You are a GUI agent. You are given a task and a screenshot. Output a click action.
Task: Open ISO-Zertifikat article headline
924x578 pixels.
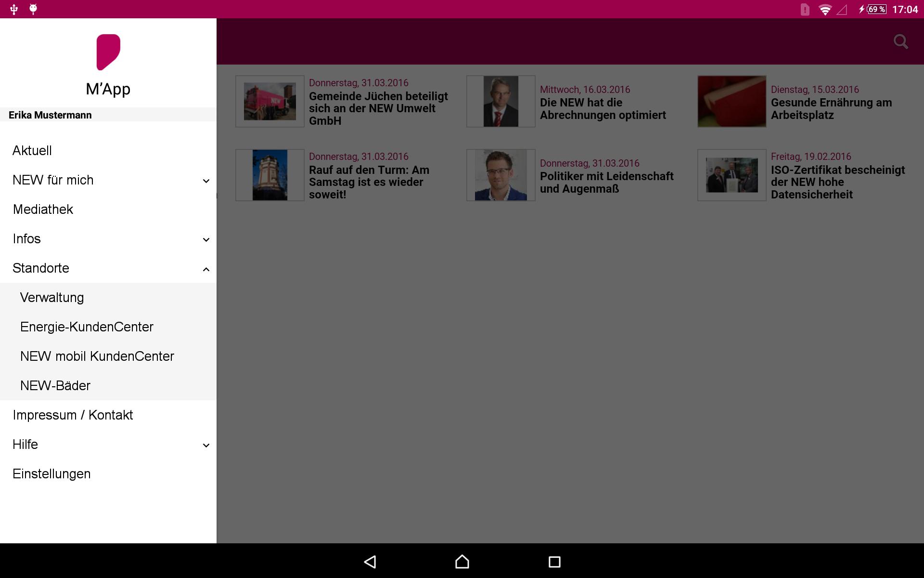837,182
